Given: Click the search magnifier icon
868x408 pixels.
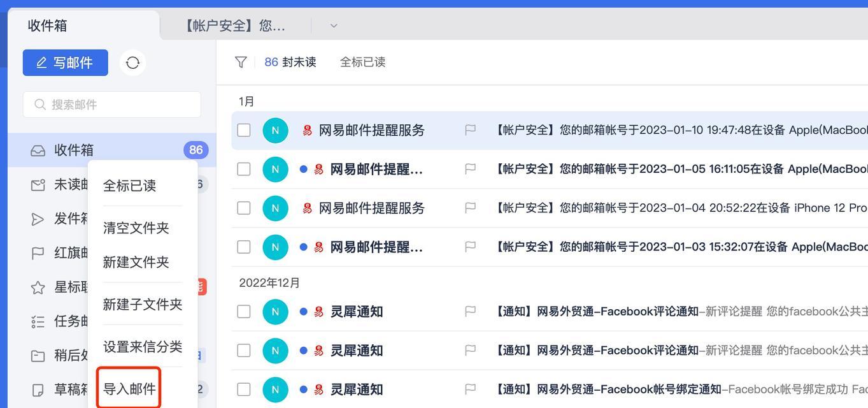Looking at the screenshot, I should (x=40, y=104).
